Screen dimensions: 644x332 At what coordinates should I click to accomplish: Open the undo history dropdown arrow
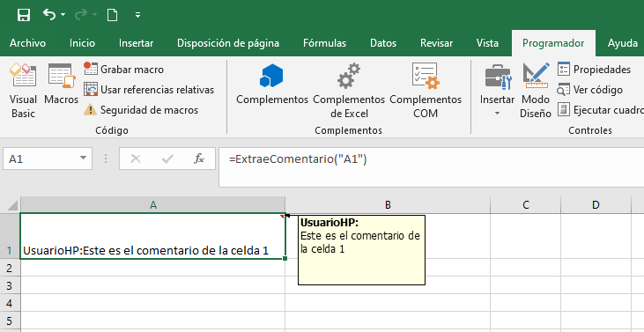click(63, 15)
